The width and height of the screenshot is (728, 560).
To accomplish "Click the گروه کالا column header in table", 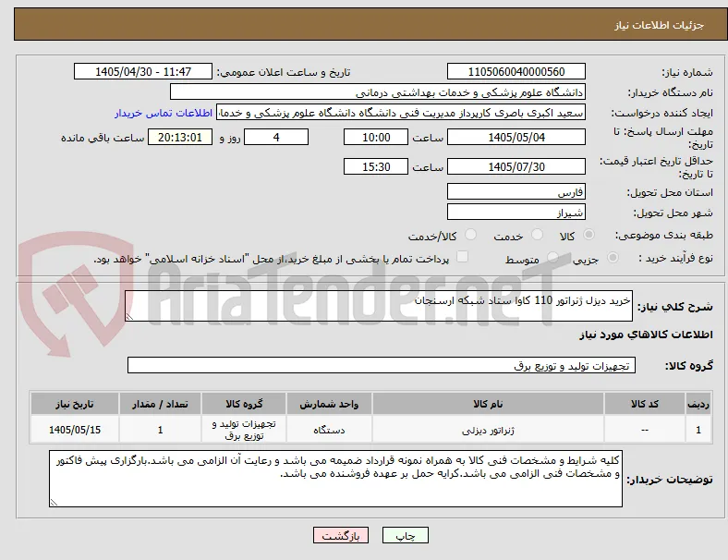I will tap(244, 404).
